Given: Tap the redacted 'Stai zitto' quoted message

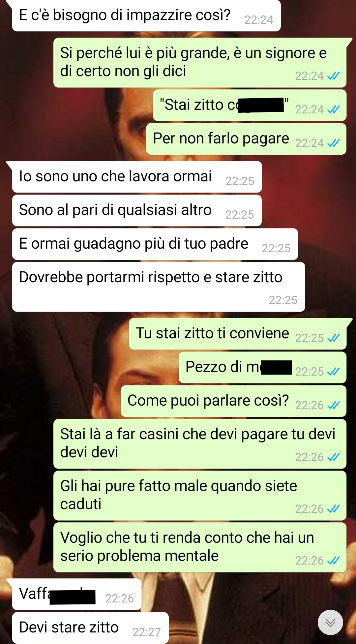Looking at the screenshot, I should point(250,105).
